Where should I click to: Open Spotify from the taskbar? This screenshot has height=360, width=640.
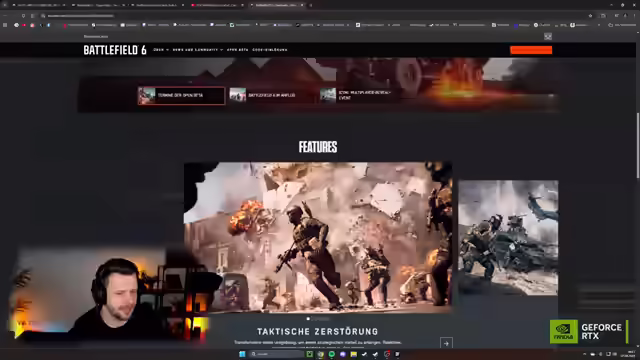[x=332, y=354]
